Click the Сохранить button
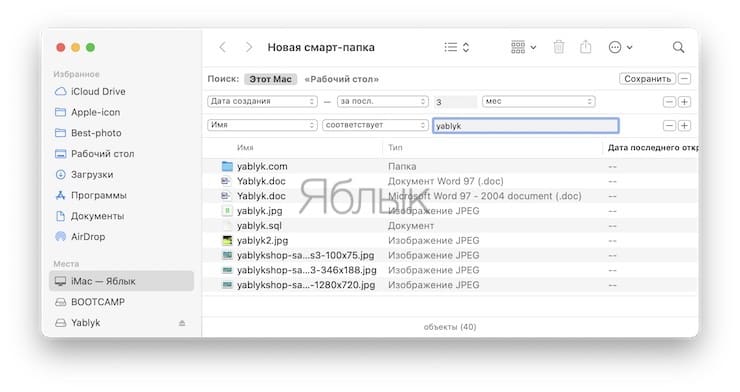Image resolution: width=740 pixels, height=392 pixels. pos(648,79)
